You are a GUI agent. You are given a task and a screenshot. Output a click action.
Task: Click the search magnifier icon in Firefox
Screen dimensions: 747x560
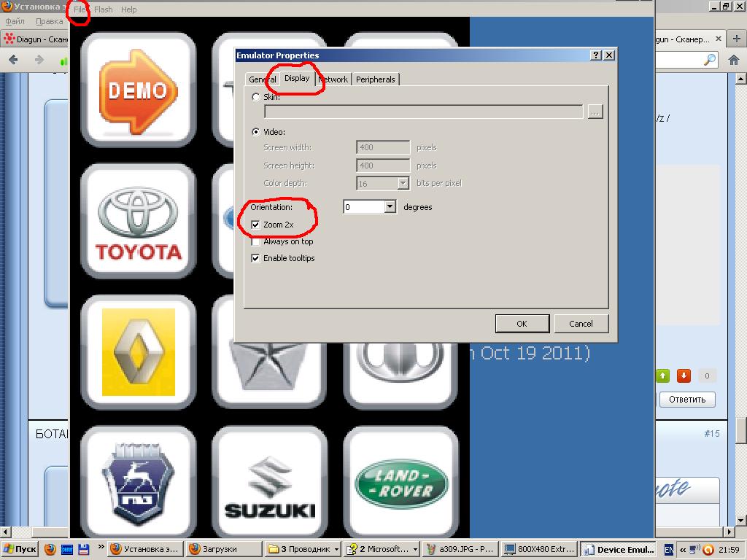pos(710,60)
